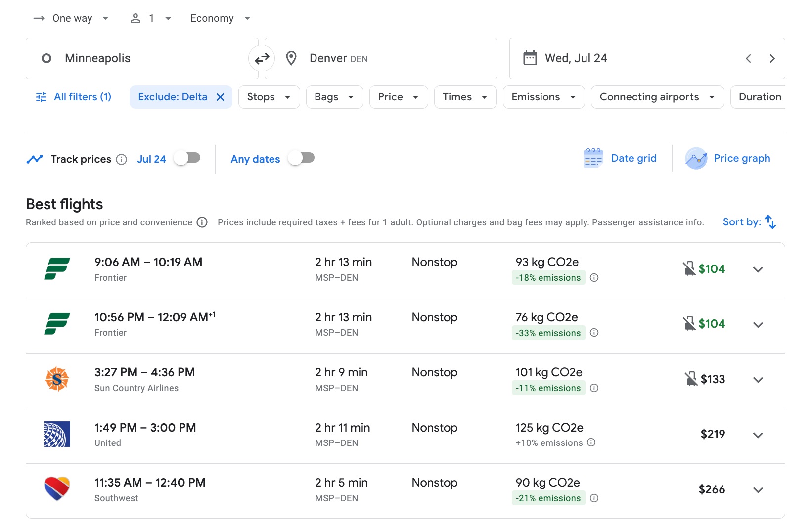Click the swap origin and destination icon
Viewport: 812px width, 531px height.
(262, 58)
